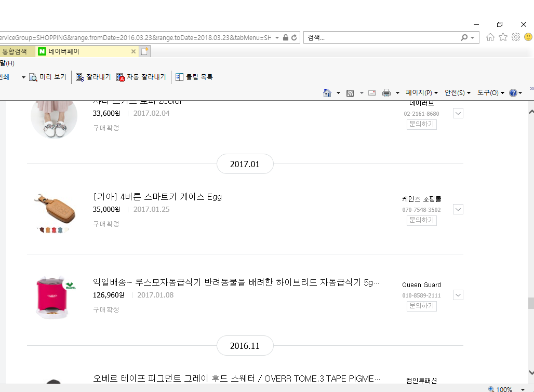Click the 자동 잘라내기 toolbar button

coord(141,77)
